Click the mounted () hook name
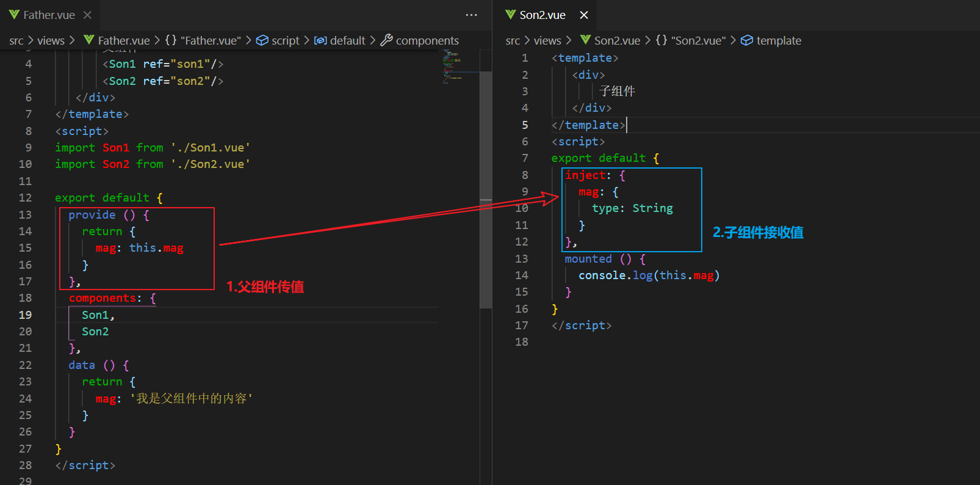 [588, 258]
